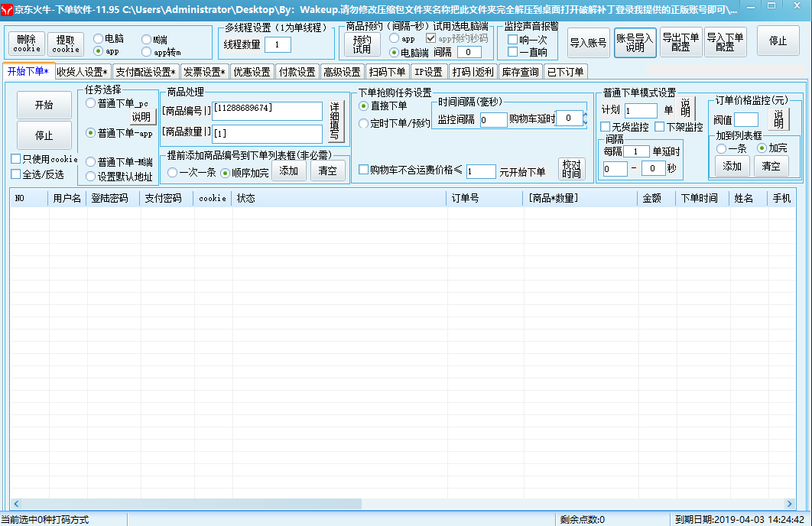Click the 线程数量 input field
The width and height of the screenshot is (812, 526).
click(278, 45)
